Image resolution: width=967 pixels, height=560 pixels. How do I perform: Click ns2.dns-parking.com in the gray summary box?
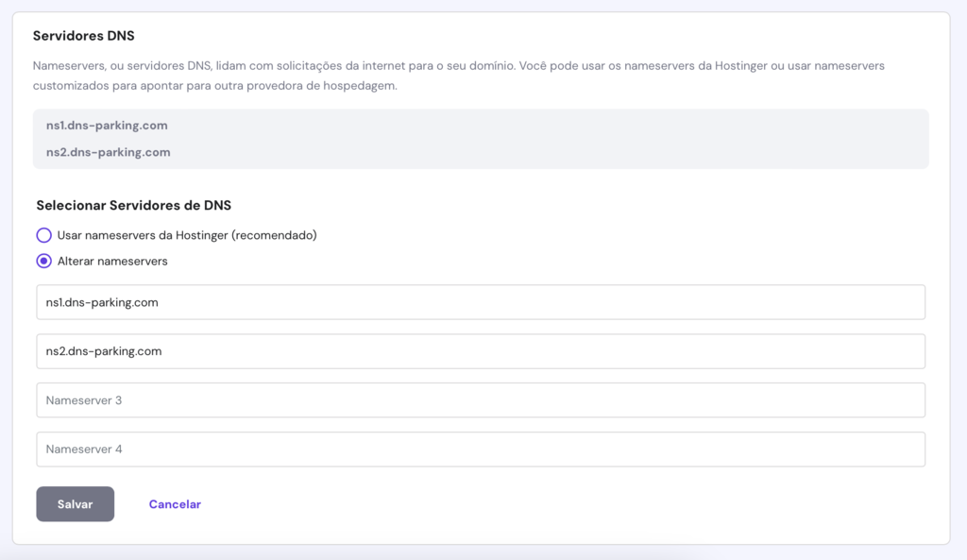pyautogui.click(x=108, y=151)
